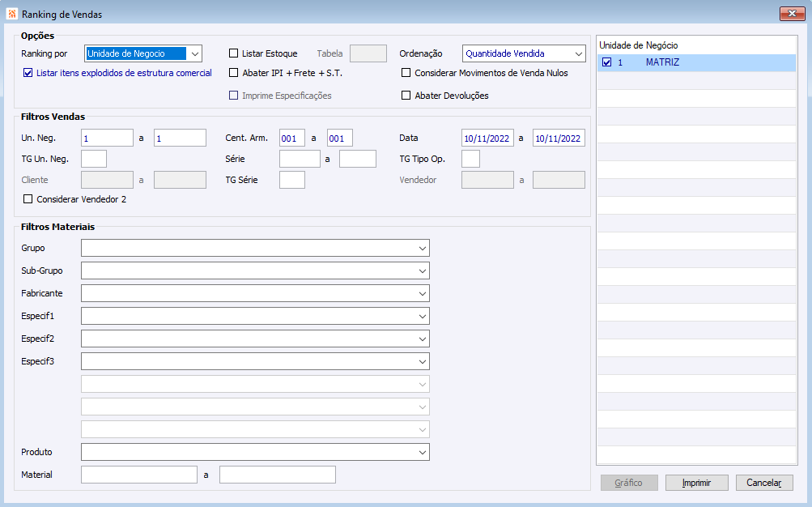Click the Cliente start field
Viewport: 812px width, 507px height.
coord(107,180)
